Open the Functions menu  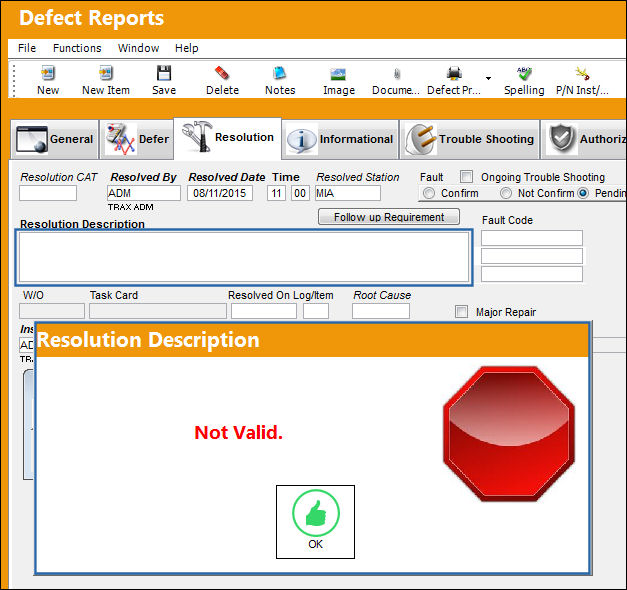point(77,48)
